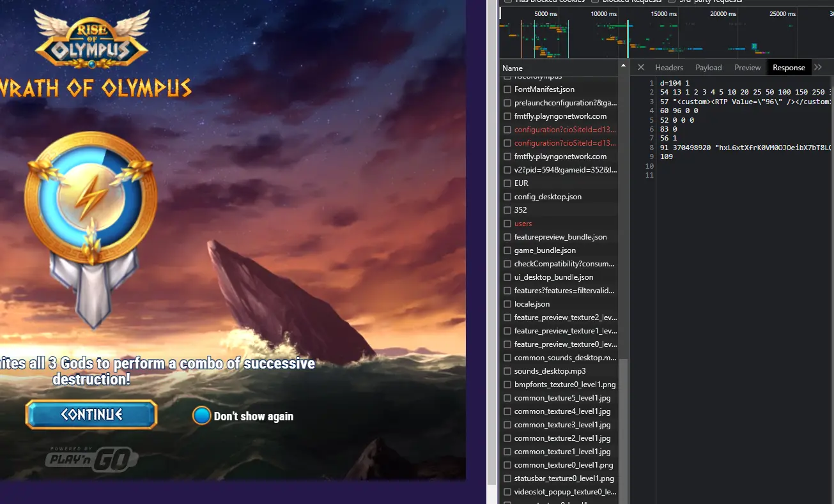This screenshot has width=834, height=504.
Task: Check the box beside config_desktop.json
Action: (x=507, y=197)
